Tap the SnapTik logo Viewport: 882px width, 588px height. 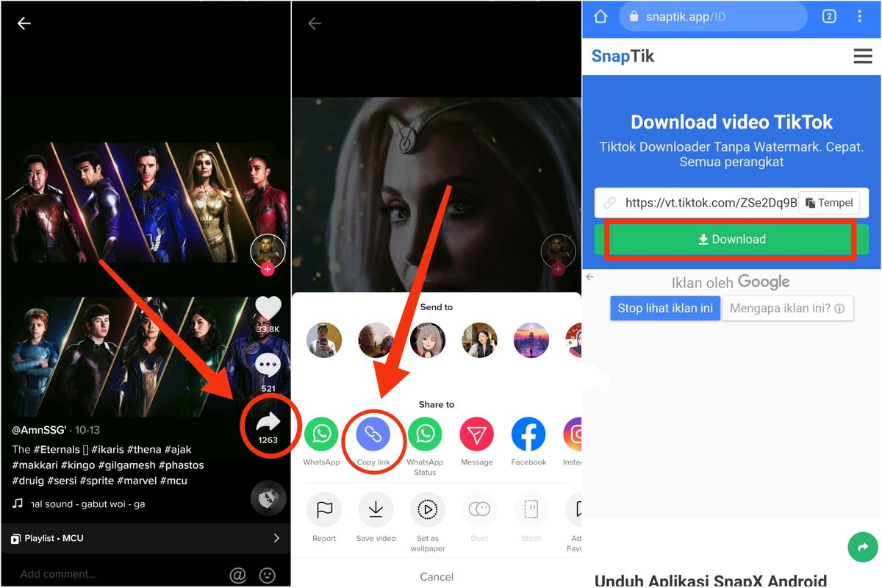point(623,57)
